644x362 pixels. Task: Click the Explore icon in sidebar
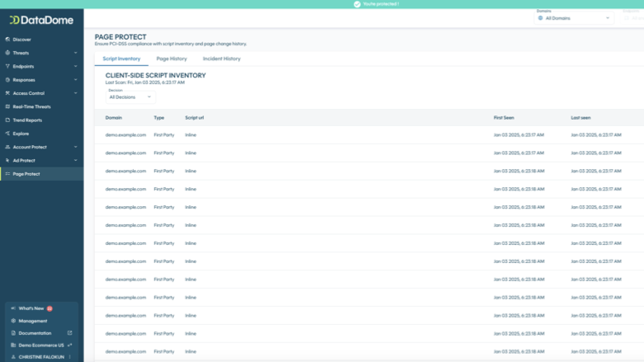(x=7, y=134)
